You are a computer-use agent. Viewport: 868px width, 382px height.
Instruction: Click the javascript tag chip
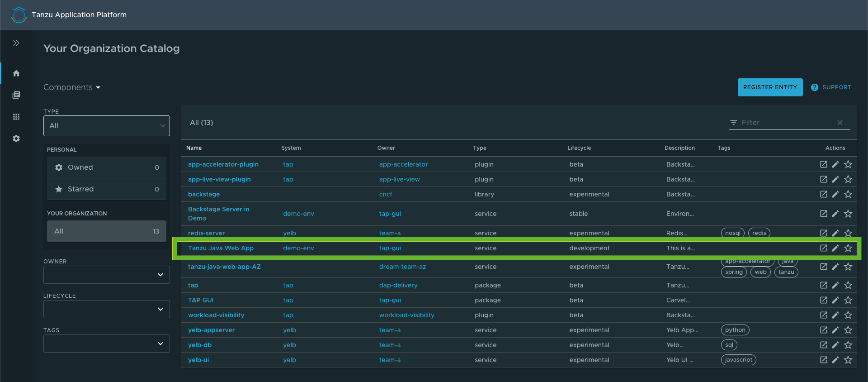pos(739,360)
